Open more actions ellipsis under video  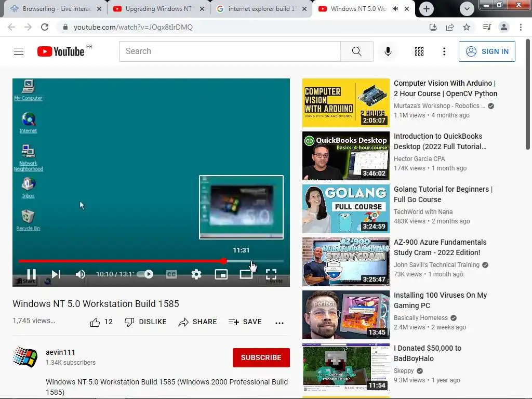pos(279,323)
